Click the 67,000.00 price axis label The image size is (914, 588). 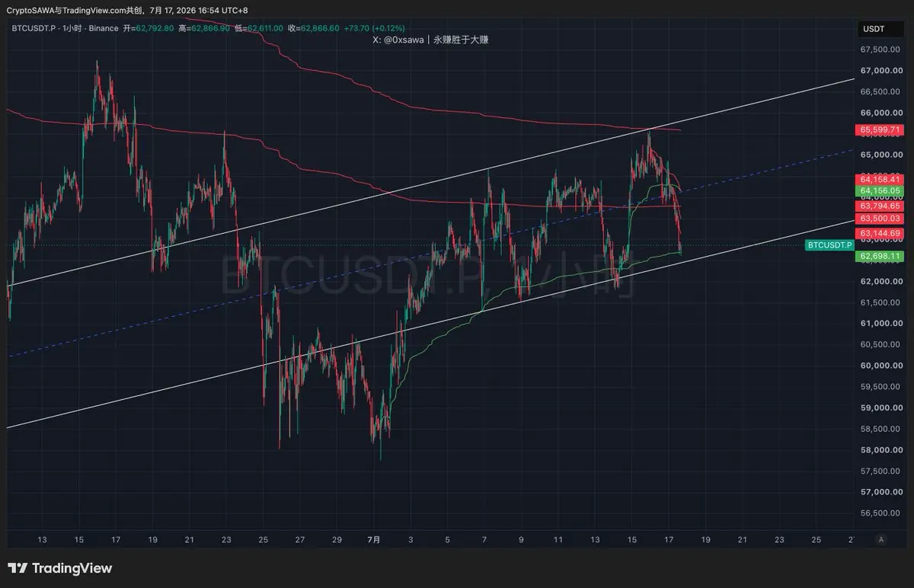click(881, 71)
